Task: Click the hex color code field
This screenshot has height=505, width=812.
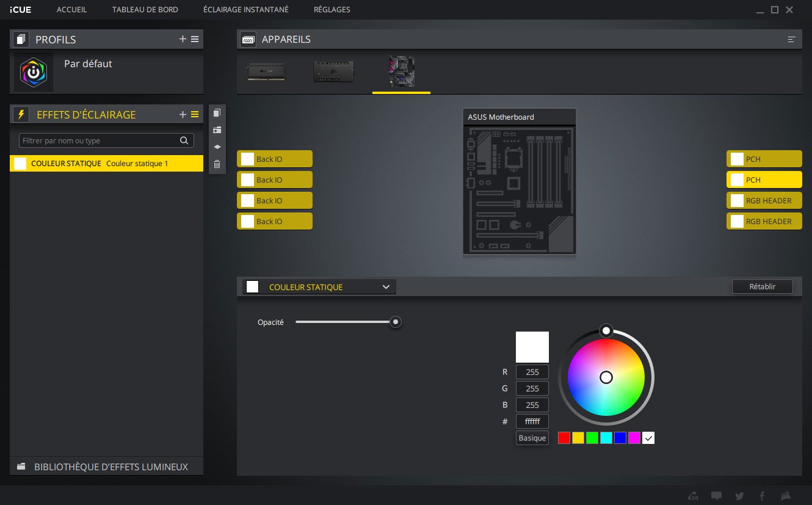Action: 532,421
